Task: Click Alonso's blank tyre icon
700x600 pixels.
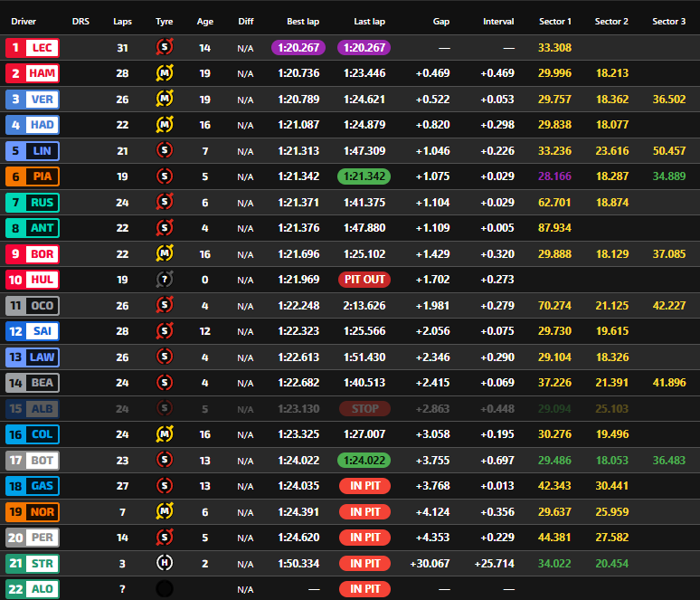Action: pos(164,589)
